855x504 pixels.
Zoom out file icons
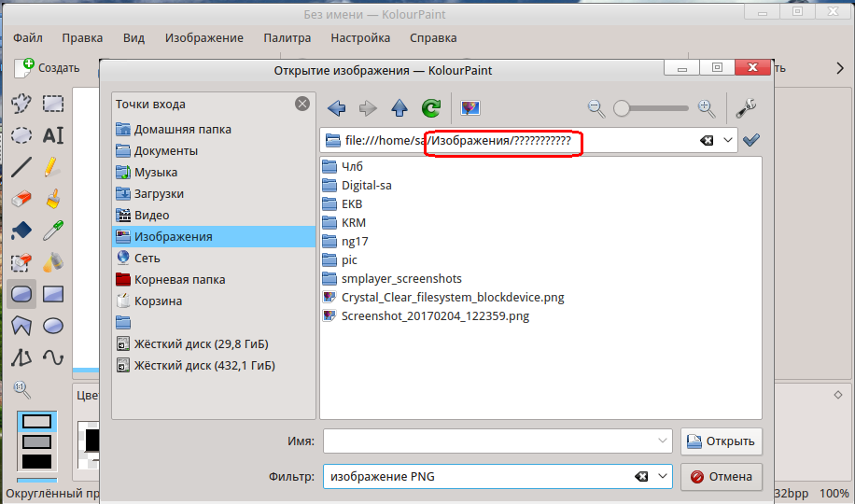point(596,108)
